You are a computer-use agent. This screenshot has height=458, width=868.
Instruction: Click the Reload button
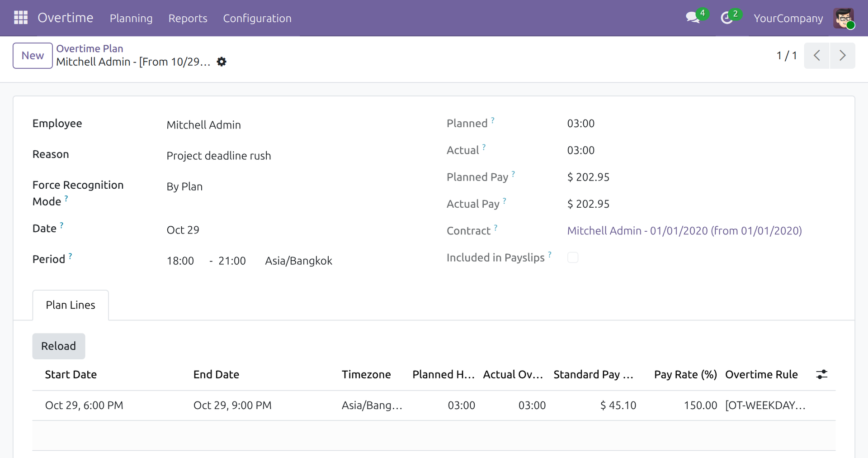pyautogui.click(x=59, y=346)
